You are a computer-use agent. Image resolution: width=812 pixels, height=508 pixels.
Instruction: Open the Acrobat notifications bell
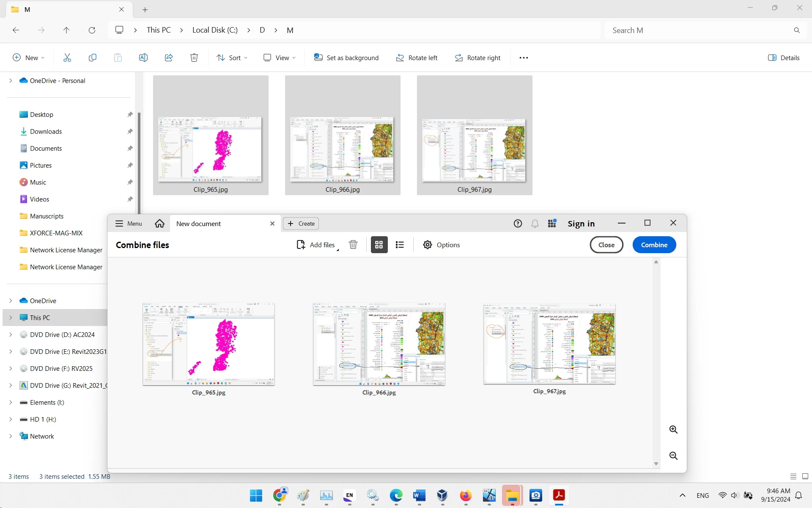point(535,224)
